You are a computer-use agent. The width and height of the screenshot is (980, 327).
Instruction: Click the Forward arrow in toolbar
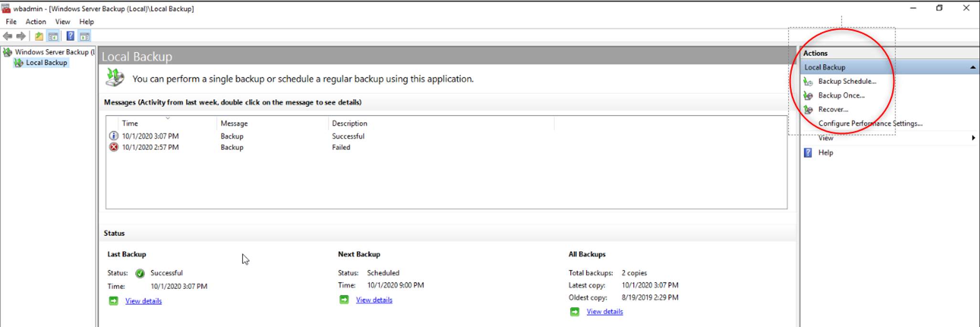pos(21,36)
